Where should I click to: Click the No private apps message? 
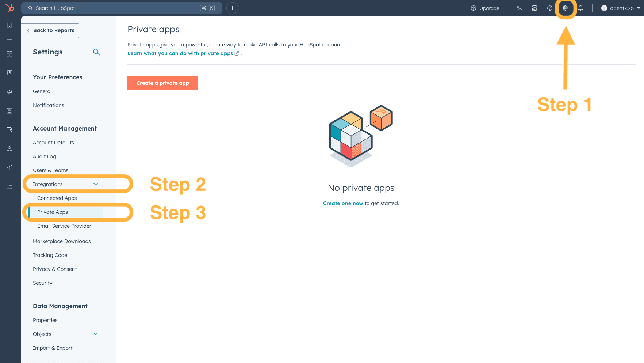[361, 188]
